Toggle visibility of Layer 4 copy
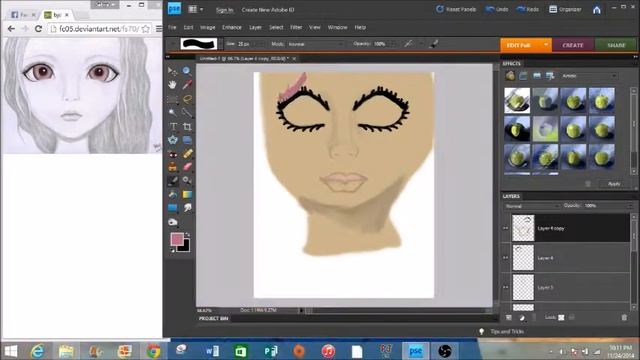 pos(506,228)
